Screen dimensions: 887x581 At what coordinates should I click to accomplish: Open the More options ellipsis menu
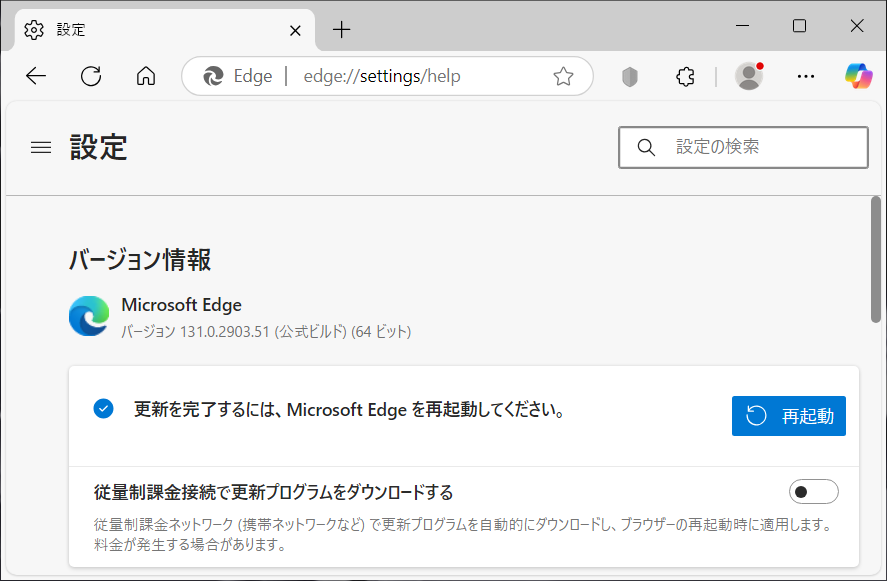point(806,76)
